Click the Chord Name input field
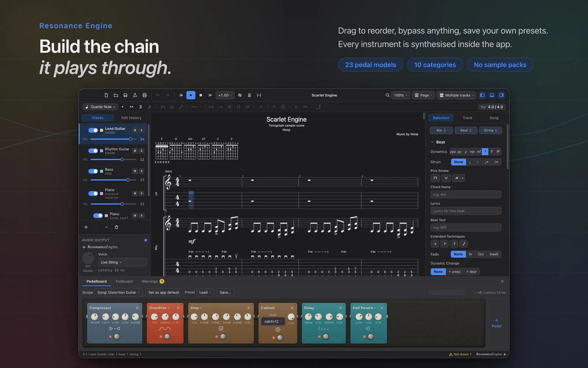 (466, 195)
